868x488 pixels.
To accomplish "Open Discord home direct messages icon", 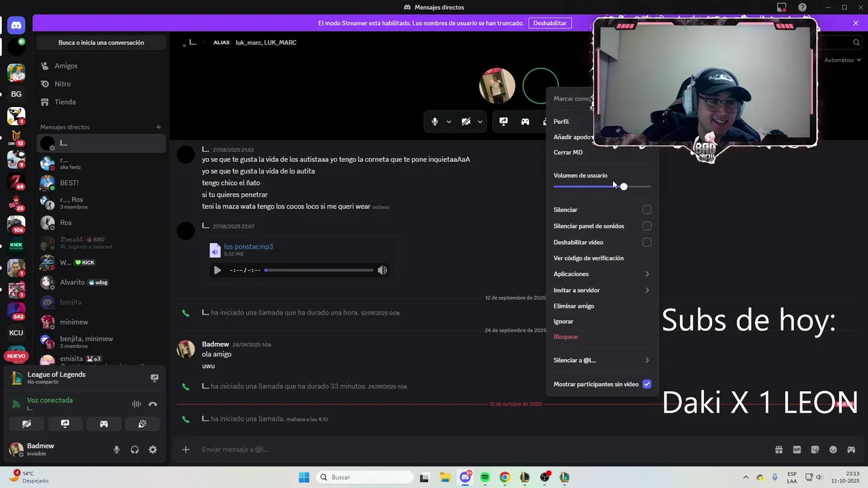I will pos(16,26).
